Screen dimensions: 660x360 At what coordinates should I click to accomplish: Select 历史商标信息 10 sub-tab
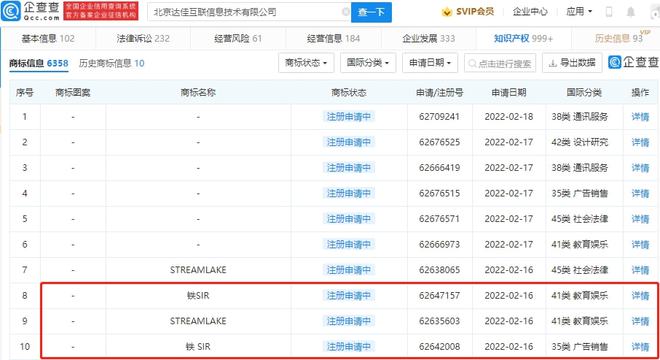click(x=112, y=63)
